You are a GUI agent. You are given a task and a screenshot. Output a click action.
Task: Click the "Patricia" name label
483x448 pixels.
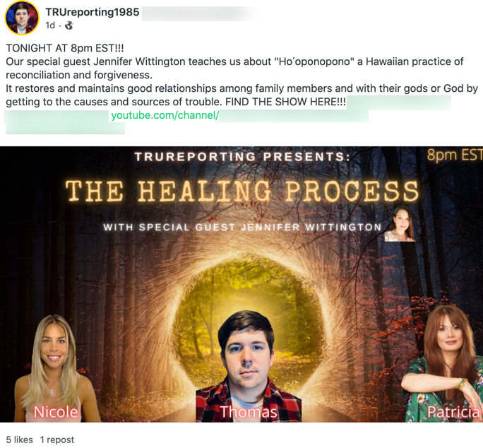point(453,412)
